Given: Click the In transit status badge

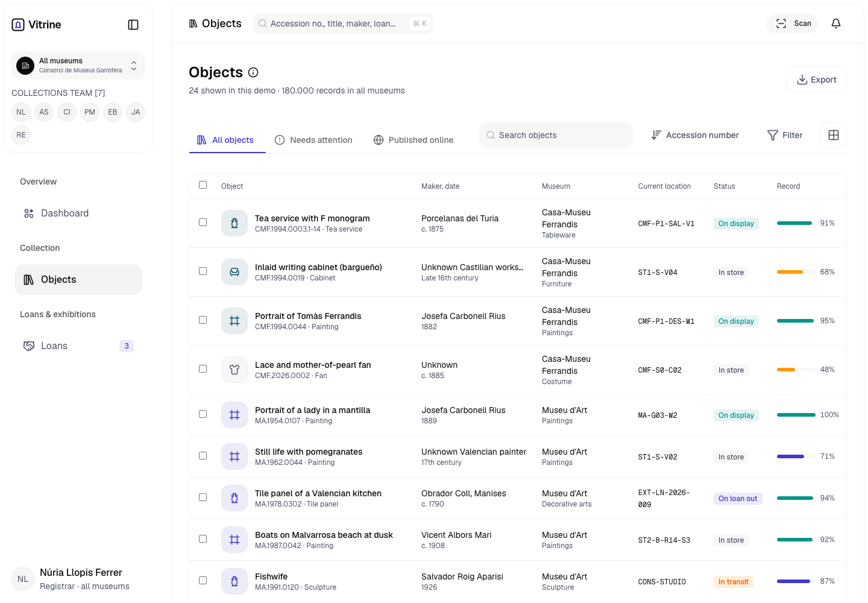Looking at the screenshot, I should (x=734, y=582).
